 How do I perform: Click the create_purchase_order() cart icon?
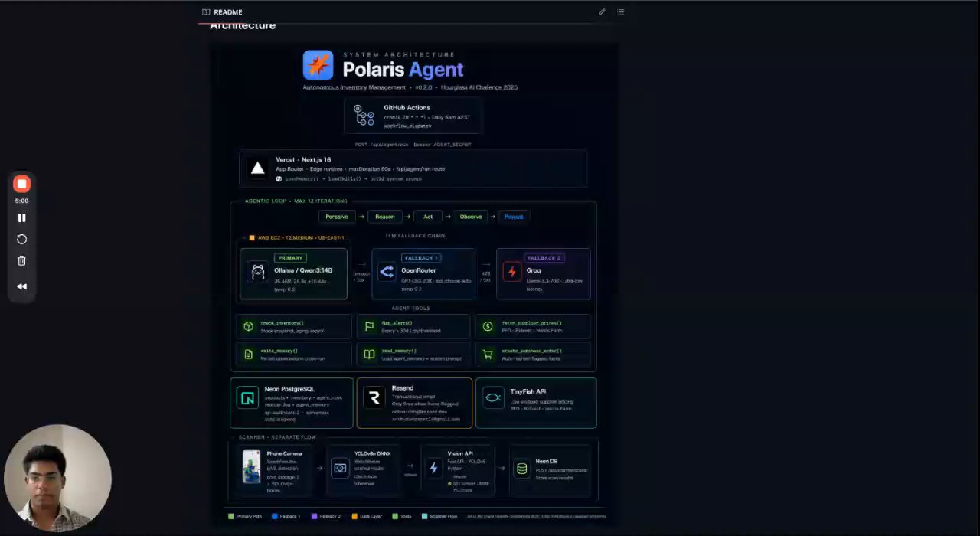pyautogui.click(x=488, y=355)
